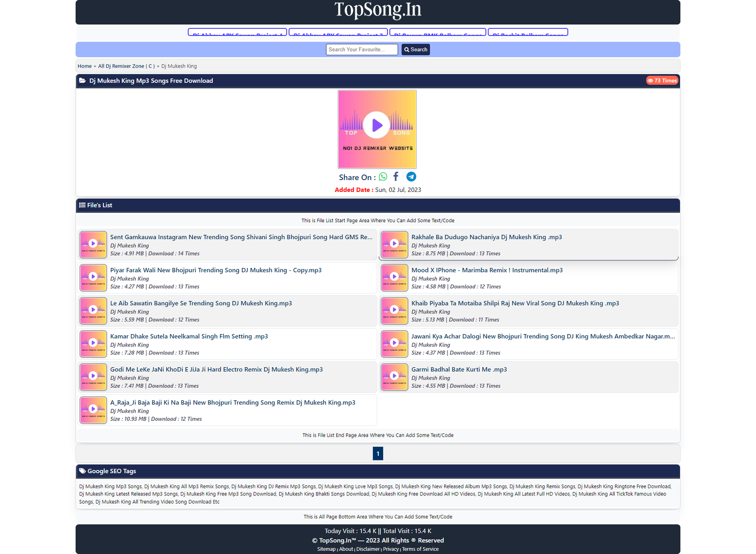Open page 1 in pagination
Screen dimensions: 756x554
pos(378,454)
